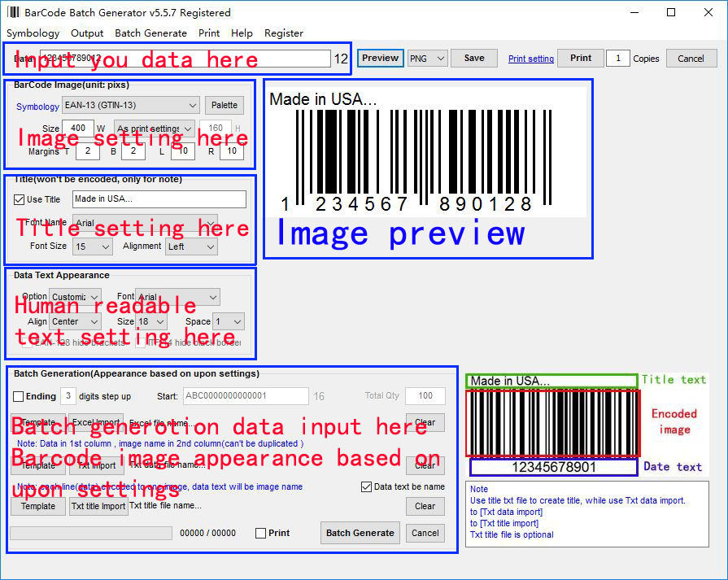728x580 pixels.
Task: Toggle the Ending digits checkbox
Action: tap(19, 397)
